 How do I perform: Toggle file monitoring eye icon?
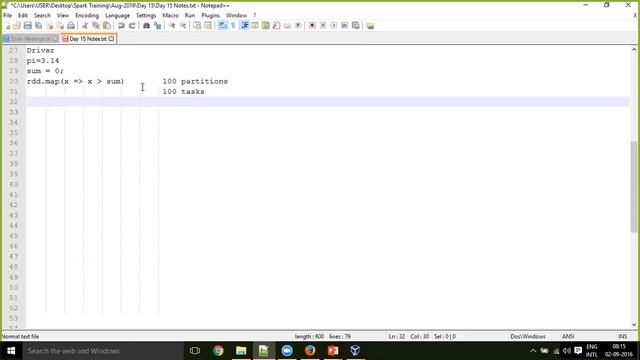click(x=298, y=26)
